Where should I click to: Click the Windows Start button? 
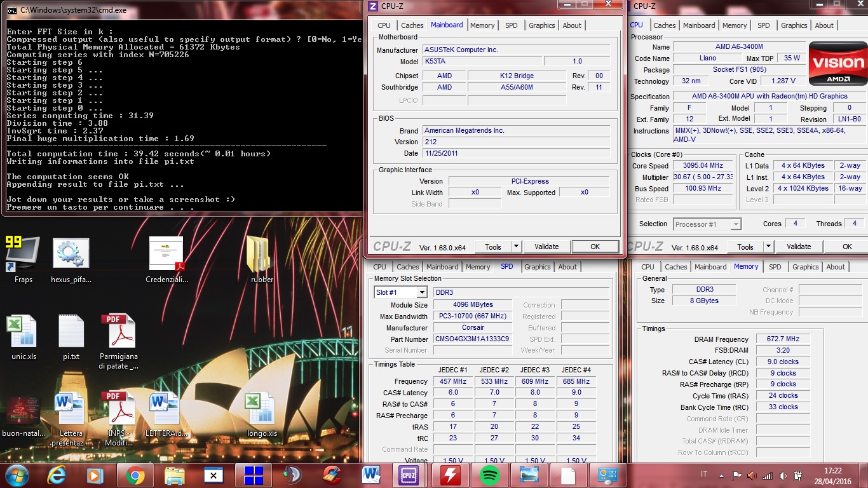pyautogui.click(x=17, y=475)
